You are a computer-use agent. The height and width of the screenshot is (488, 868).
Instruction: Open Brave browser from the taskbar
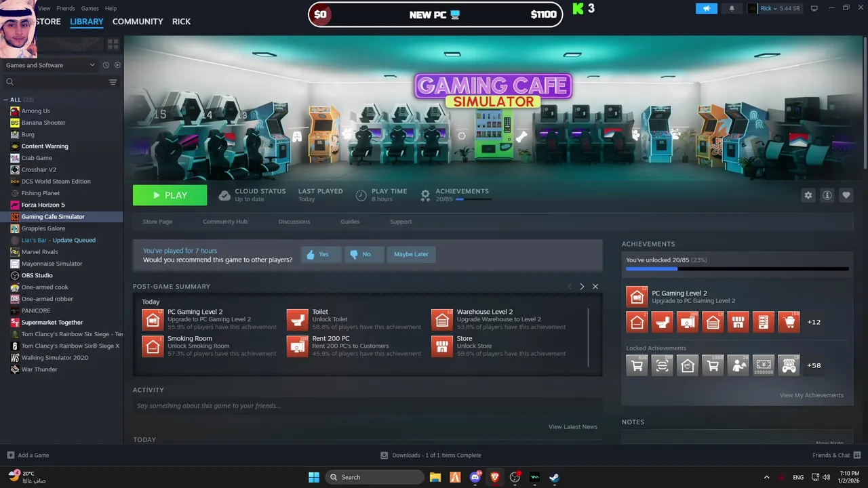point(494,477)
